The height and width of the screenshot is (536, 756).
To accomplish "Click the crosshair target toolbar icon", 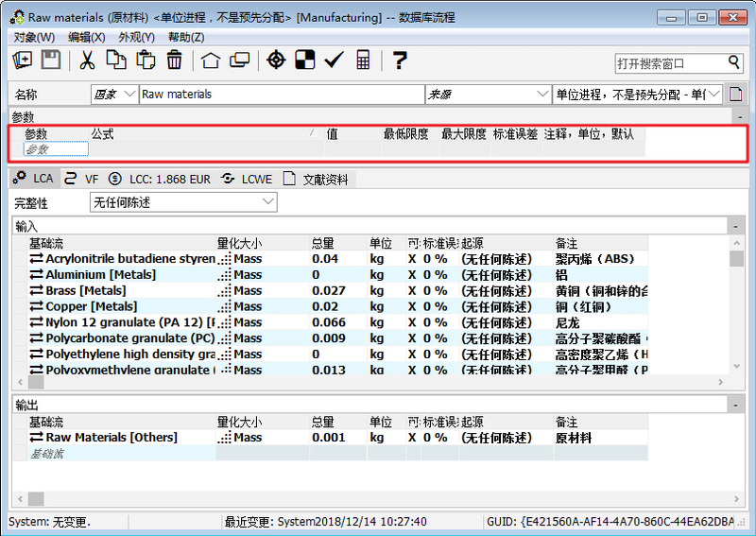I will click(275, 61).
